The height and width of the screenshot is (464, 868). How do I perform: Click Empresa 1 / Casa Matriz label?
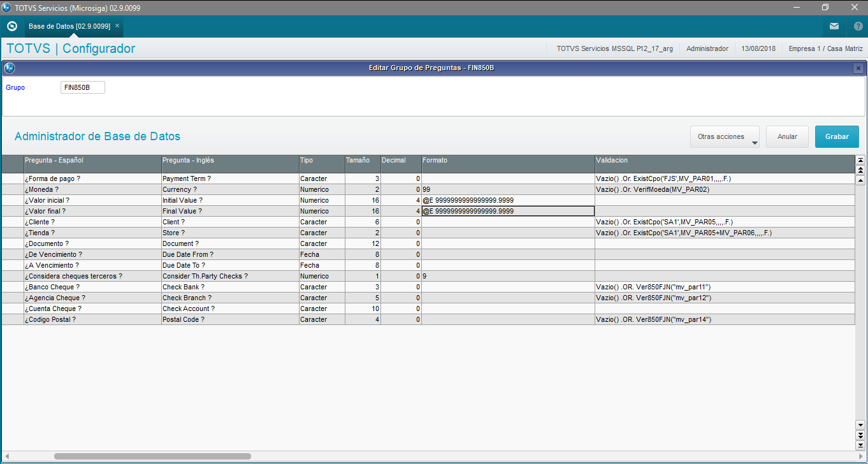826,48
